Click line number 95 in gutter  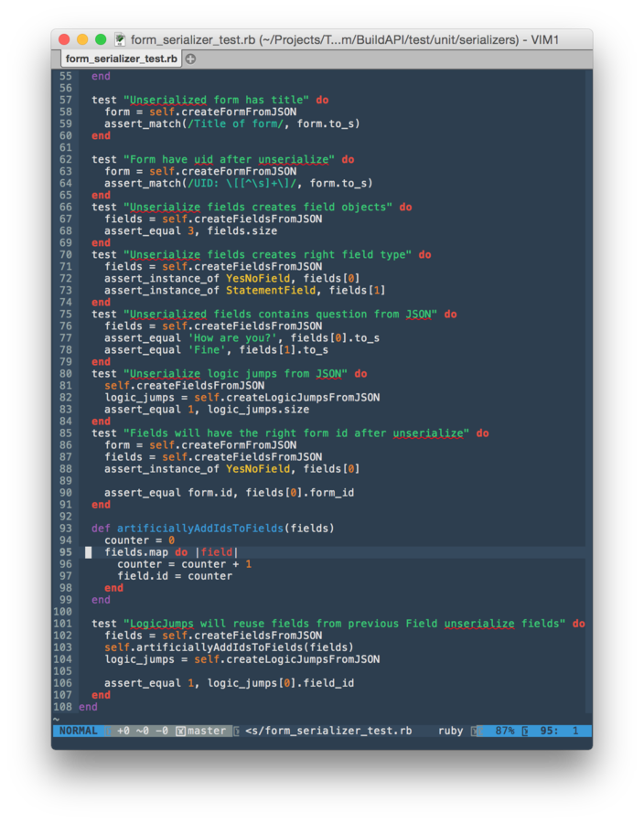[66, 552]
